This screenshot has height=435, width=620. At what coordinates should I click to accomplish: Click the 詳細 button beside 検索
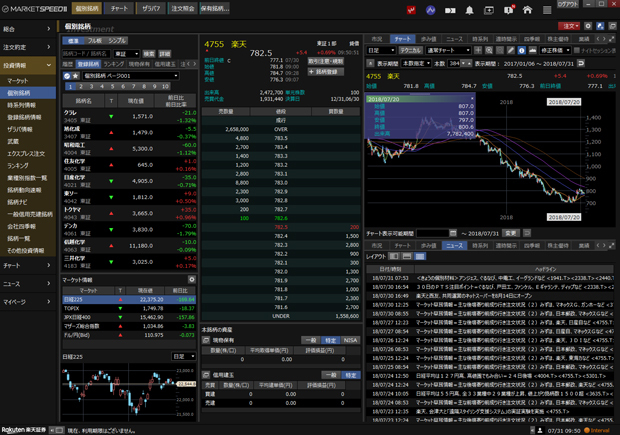pyautogui.click(x=164, y=54)
